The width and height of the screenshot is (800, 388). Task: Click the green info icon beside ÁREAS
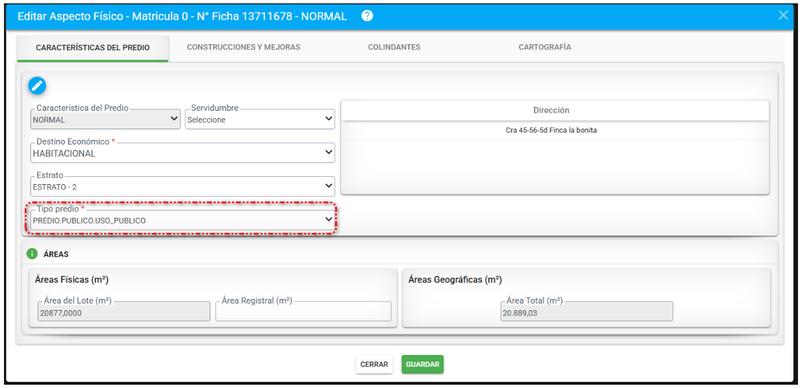(32, 254)
